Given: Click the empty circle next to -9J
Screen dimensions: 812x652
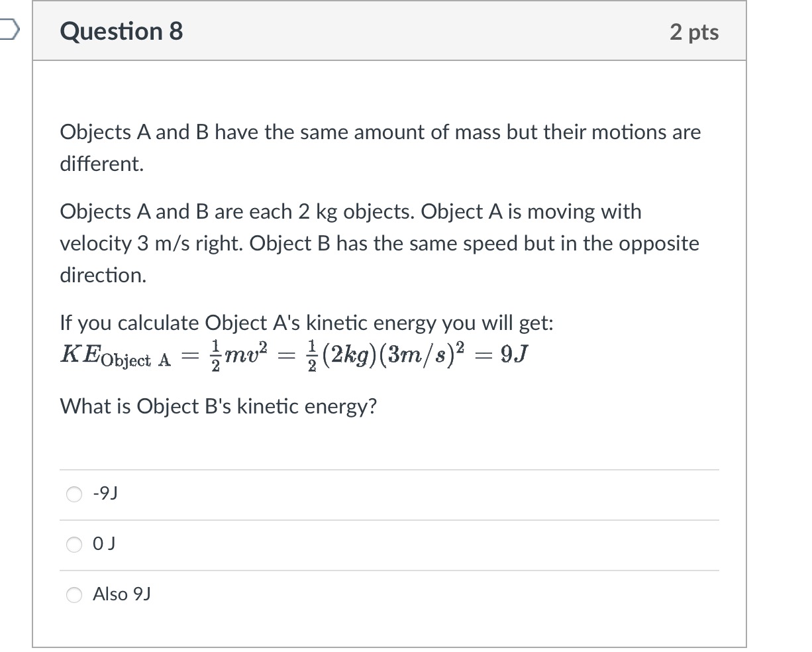Looking at the screenshot, I should tap(74, 494).
